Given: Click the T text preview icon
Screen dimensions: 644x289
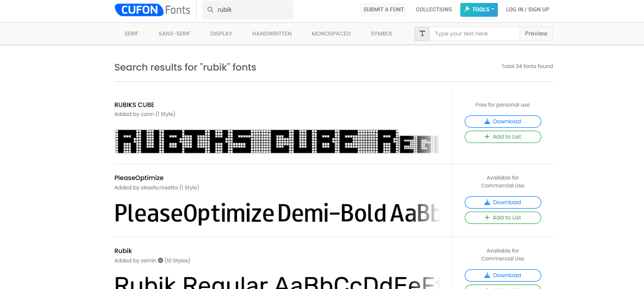Looking at the screenshot, I should click(x=422, y=34).
